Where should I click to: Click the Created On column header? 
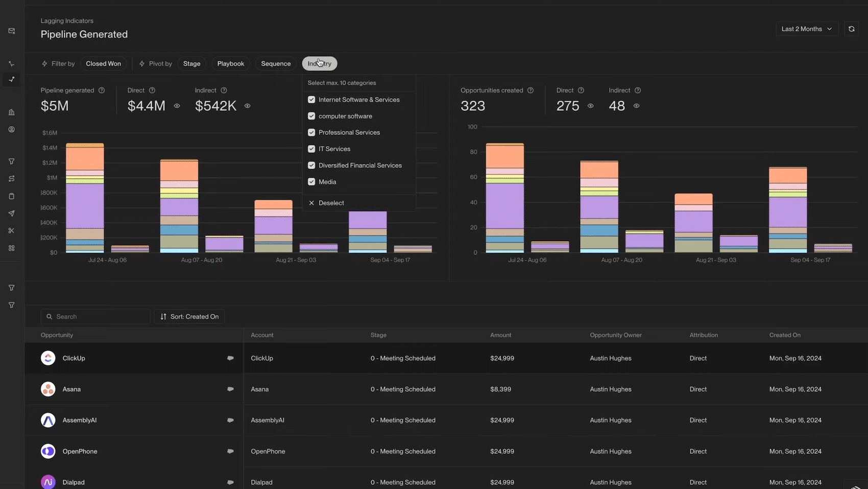[x=785, y=335]
